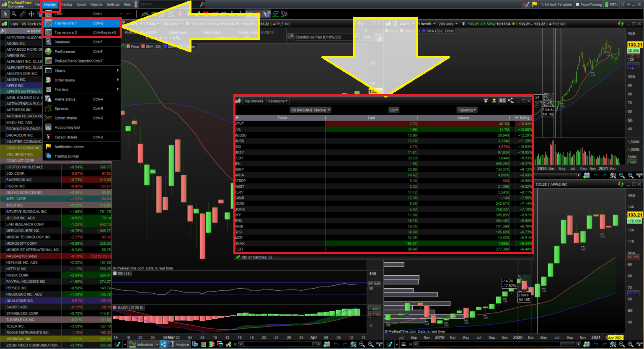Click the drawing pencil icon near Default Template
The height and width of the screenshot is (349, 644).
[526, 5]
